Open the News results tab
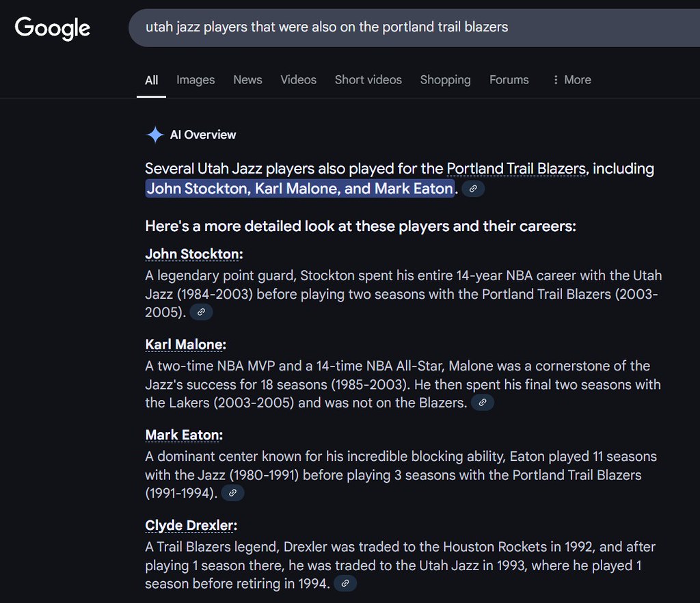Image resolution: width=700 pixels, height=603 pixels. pyautogui.click(x=247, y=80)
